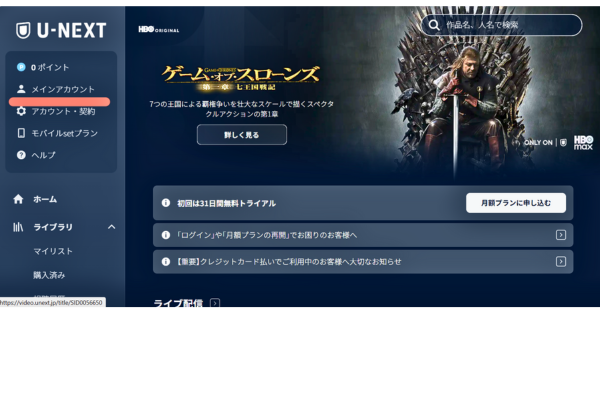Click the メインアカウント person icon
Screen dimensions: 600x400
pyautogui.click(x=21, y=89)
